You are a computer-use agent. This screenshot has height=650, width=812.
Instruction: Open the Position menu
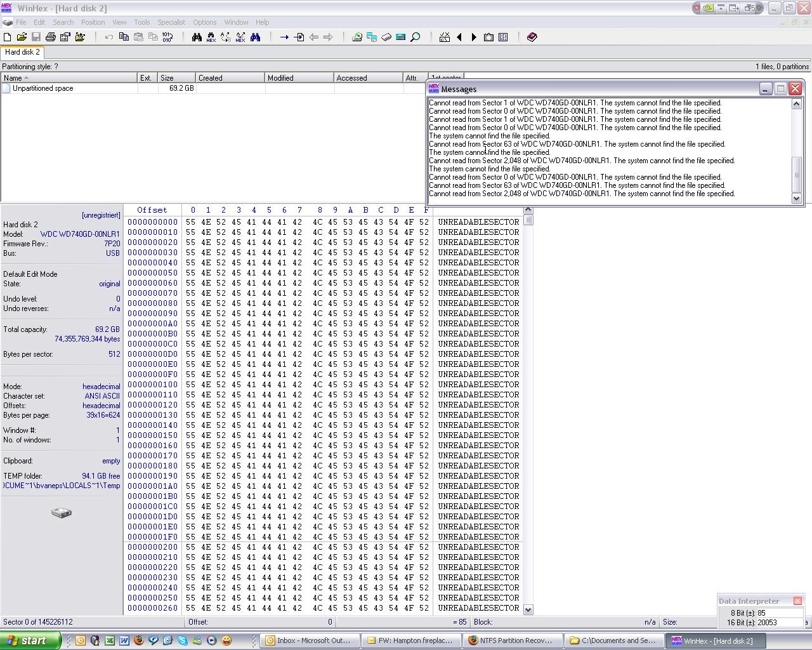click(93, 22)
